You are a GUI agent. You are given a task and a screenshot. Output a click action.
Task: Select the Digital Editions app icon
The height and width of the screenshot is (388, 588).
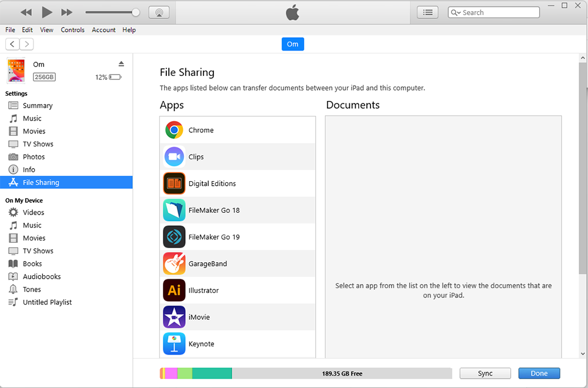(x=174, y=183)
